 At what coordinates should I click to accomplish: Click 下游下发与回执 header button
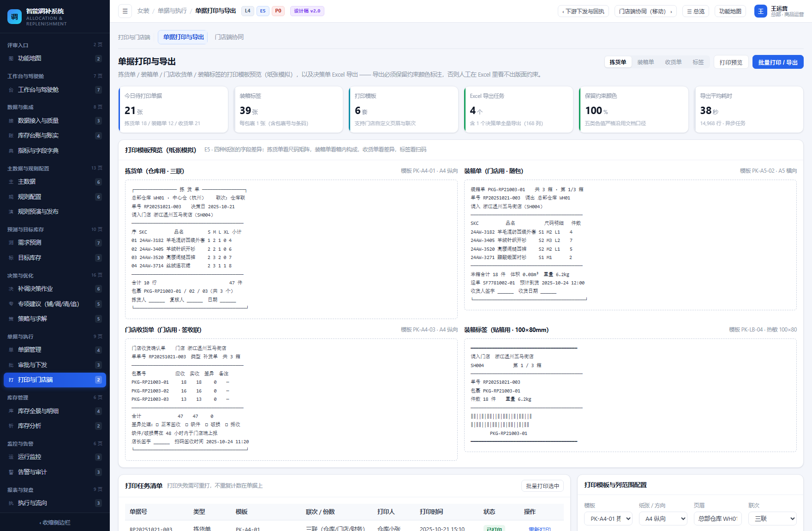pyautogui.click(x=583, y=12)
